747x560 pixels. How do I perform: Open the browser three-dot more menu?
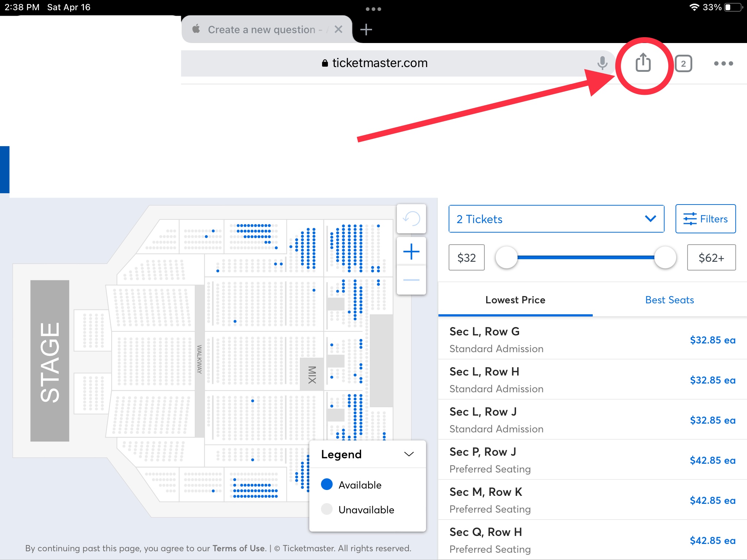723,63
